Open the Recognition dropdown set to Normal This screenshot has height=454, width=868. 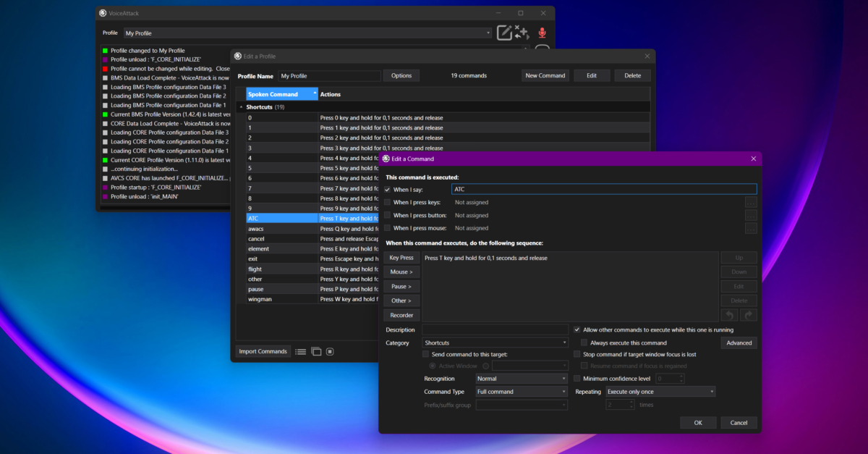[522, 378]
